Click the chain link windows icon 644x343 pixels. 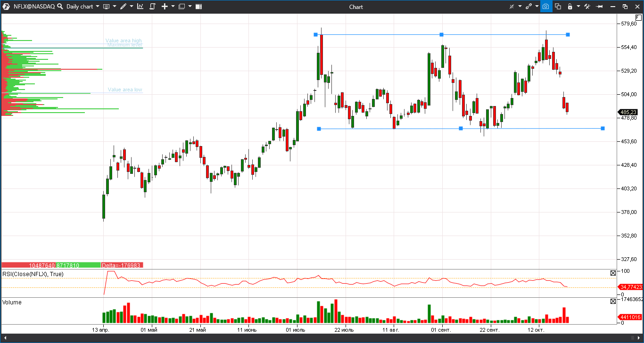528,7
